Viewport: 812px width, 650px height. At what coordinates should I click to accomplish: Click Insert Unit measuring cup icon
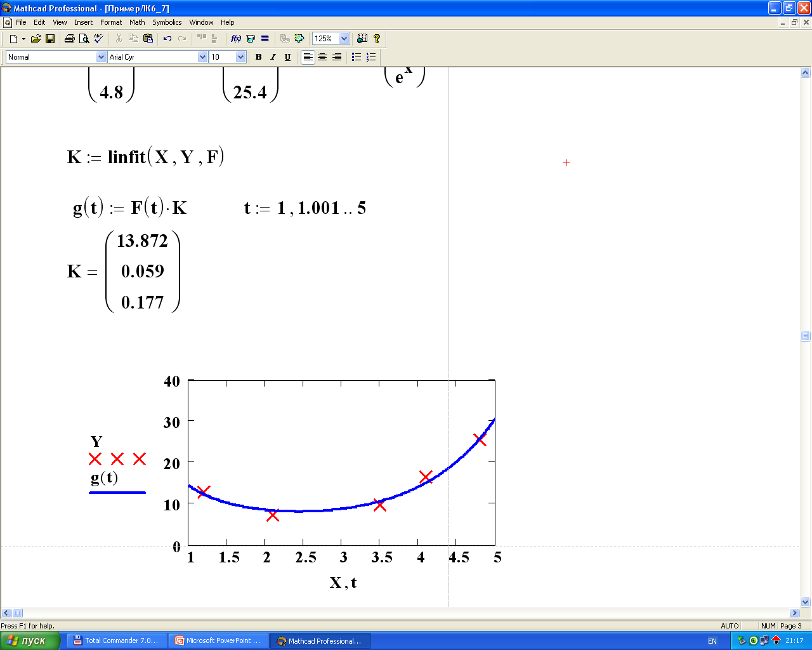click(251, 39)
